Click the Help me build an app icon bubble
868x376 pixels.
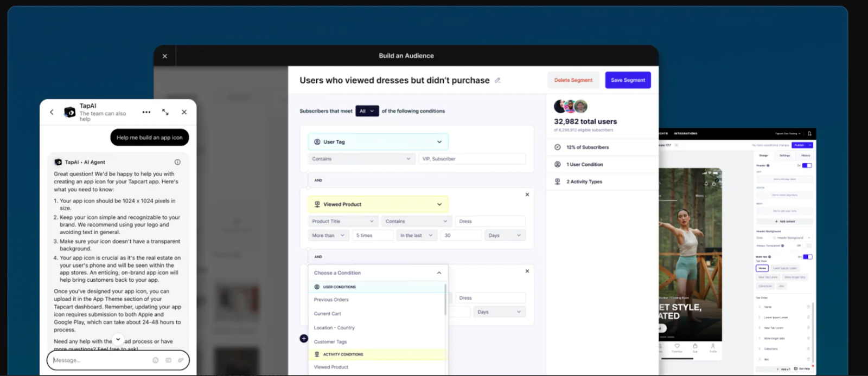150,138
